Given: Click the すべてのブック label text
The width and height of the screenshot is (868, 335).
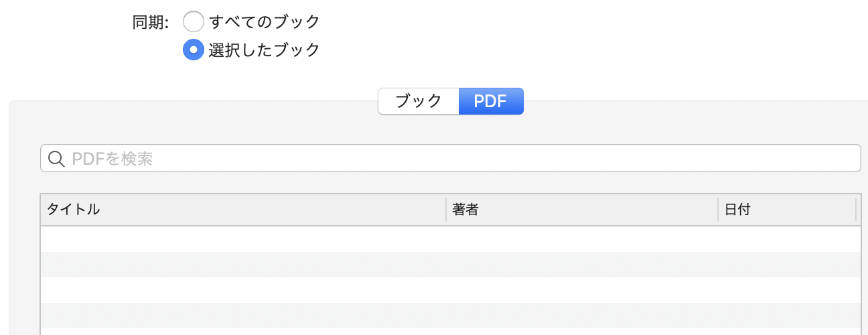Looking at the screenshot, I should point(265,22).
